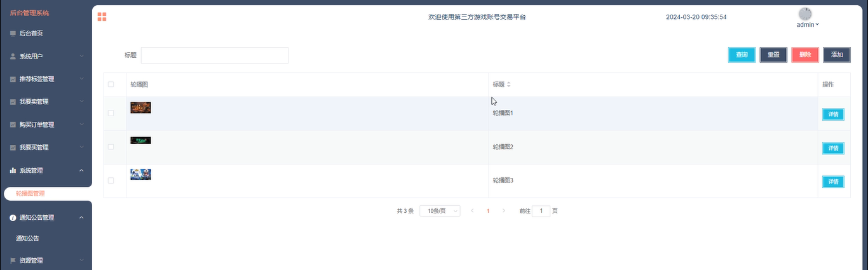This screenshot has width=868, height=270.
Task: Click the 购买订单管理 sidebar icon
Action: coord(13,125)
